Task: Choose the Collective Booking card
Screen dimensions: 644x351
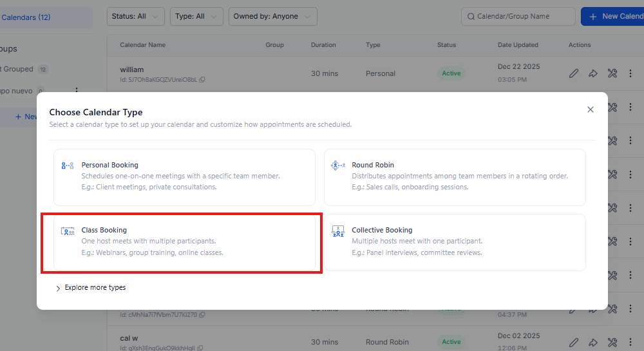Action: [455, 242]
